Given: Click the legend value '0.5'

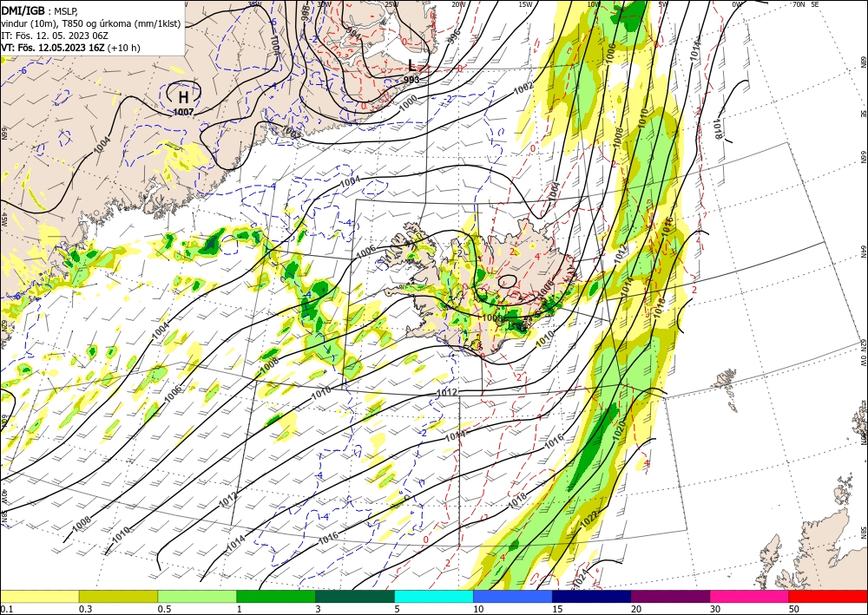Looking at the screenshot, I should click(x=164, y=609).
